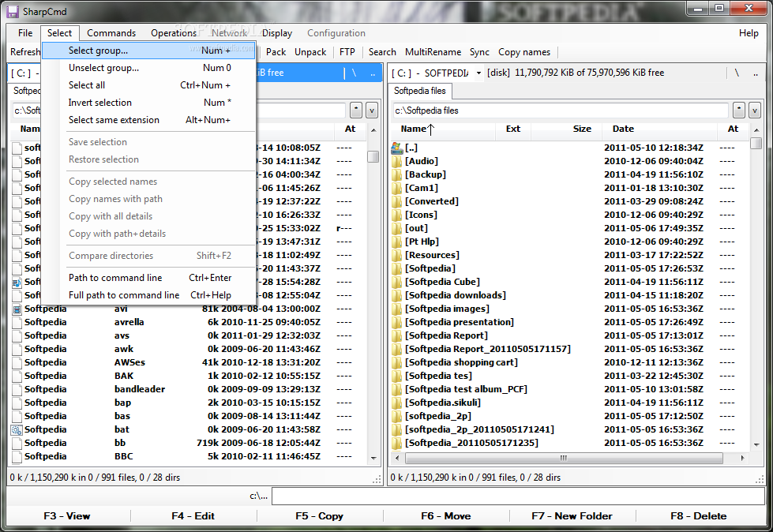Choose Path to command line entry

tap(148, 278)
